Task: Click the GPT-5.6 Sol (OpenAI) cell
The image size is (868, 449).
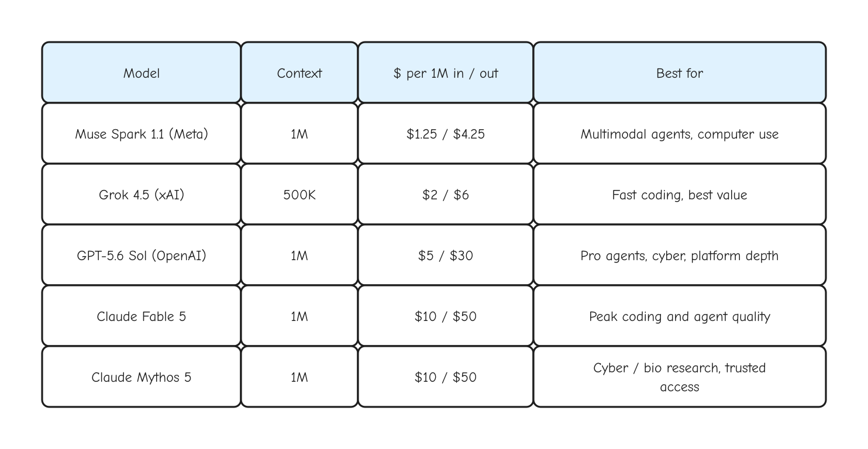Action: (142, 255)
